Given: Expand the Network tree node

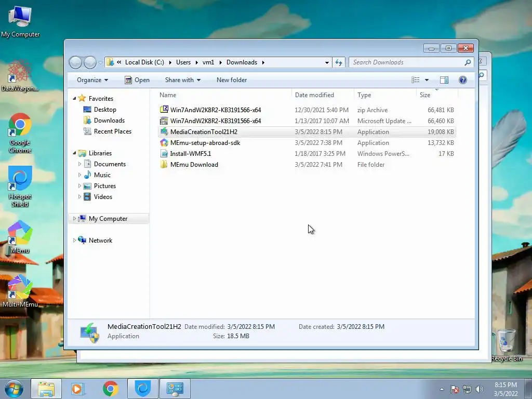Looking at the screenshot, I should [x=74, y=240].
